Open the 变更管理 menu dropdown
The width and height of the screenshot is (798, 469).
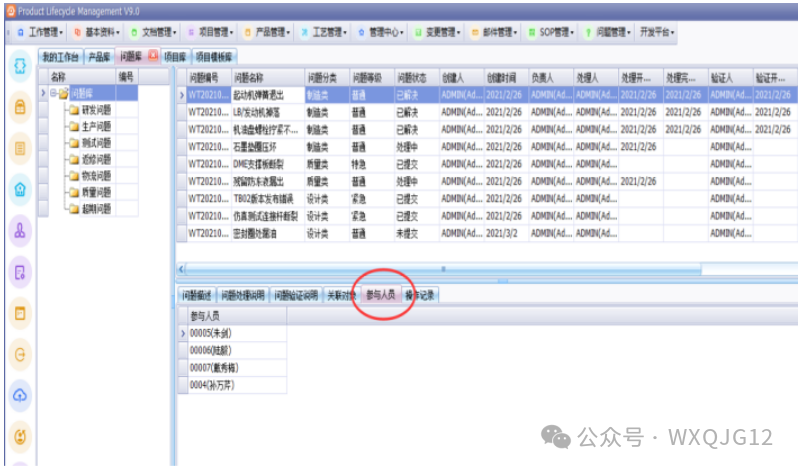point(437,32)
